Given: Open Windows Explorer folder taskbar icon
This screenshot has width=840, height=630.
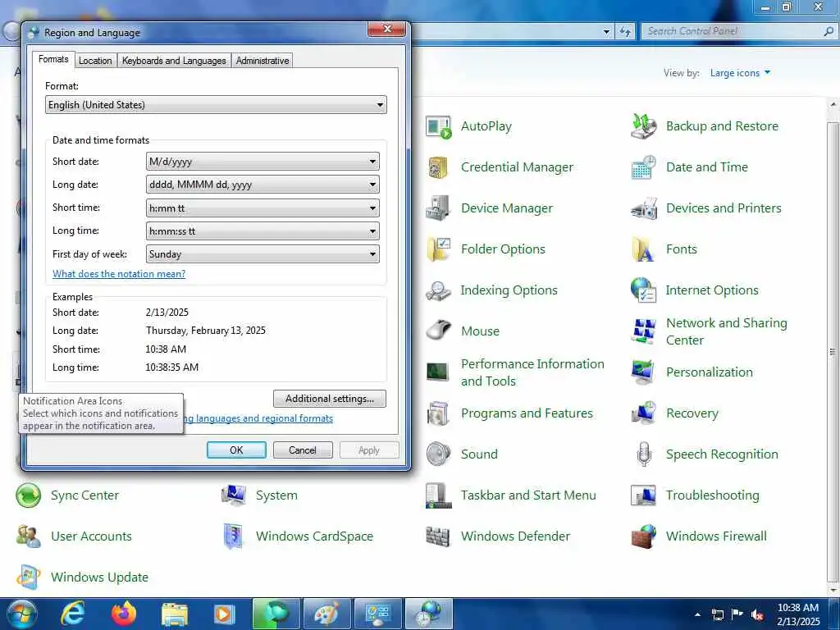Looking at the screenshot, I should pyautogui.click(x=175, y=614).
